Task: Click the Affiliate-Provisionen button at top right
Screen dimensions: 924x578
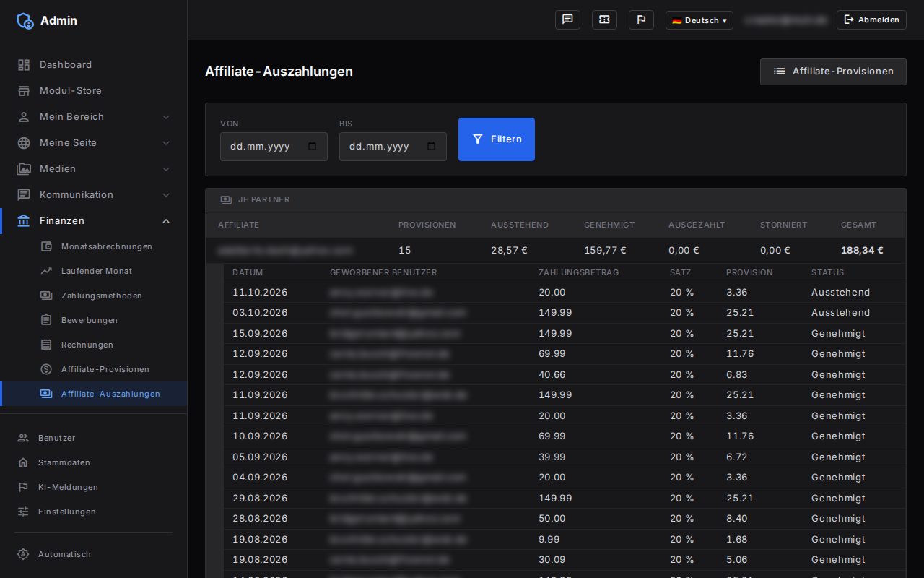Action: click(x=833, y=72)
